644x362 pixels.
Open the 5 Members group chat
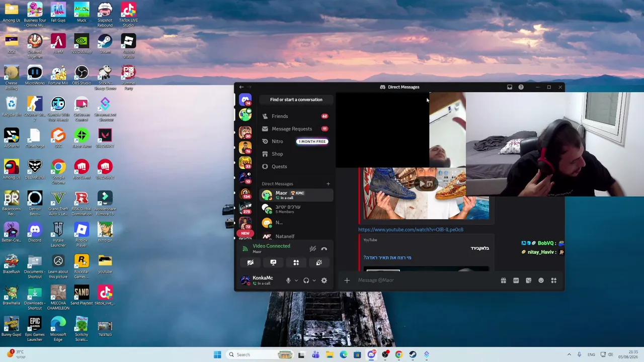coord(296,209)
